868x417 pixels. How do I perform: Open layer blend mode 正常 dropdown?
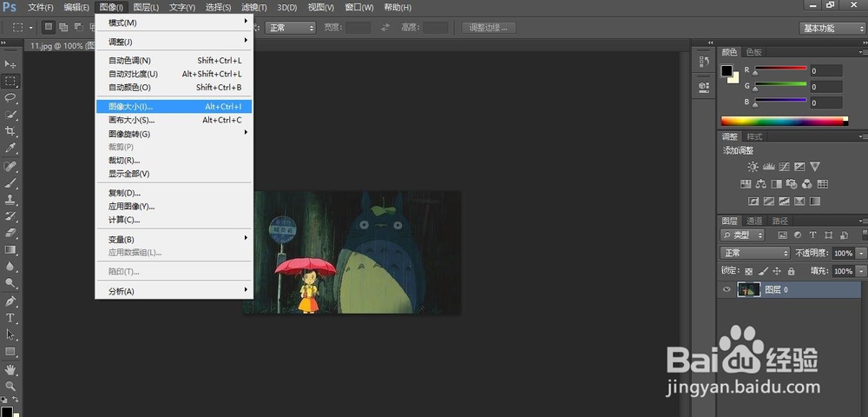click(754, 253)
